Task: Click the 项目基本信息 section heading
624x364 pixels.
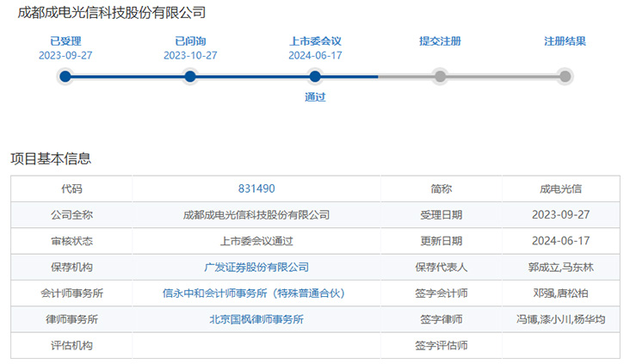Action: [x=51, y=158]
